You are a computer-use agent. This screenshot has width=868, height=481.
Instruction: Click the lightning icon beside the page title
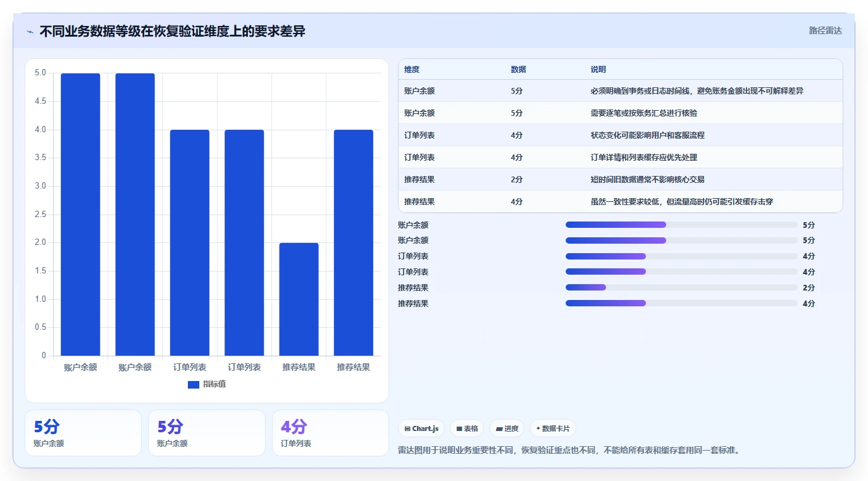(x=30, y=32)
